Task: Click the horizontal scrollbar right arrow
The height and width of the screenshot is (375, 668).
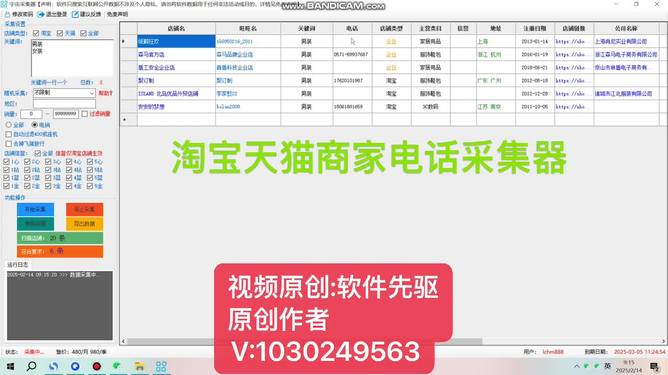Action: click(663, 341)
